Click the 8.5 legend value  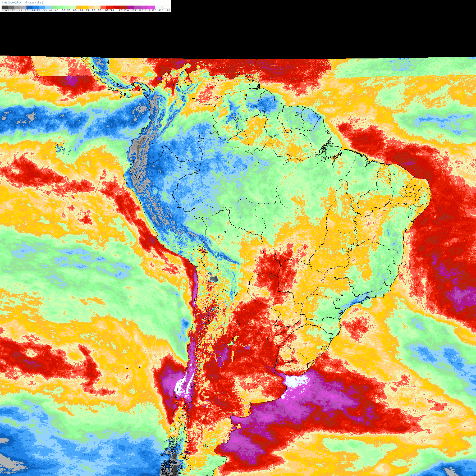pyautogui.click(x=107, y=10)
